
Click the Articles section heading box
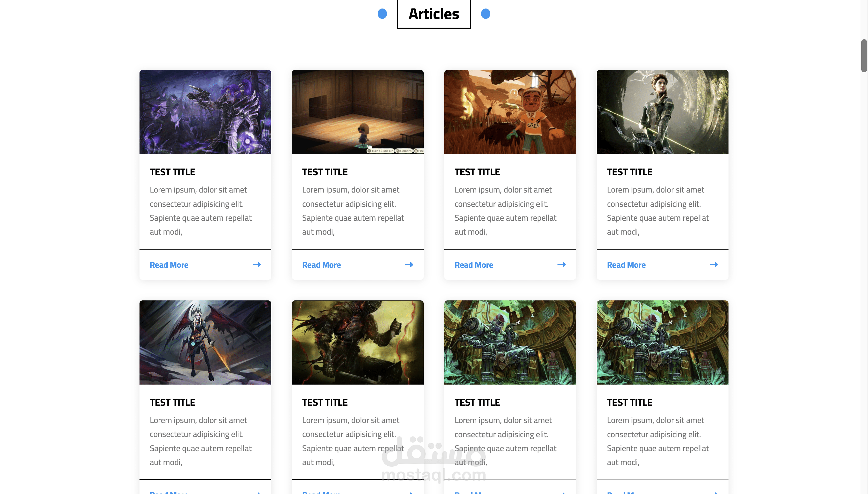click(434, 14)
